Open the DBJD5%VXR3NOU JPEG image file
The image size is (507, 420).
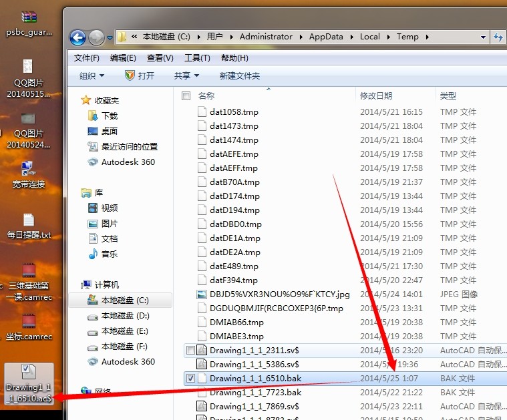pos(279,294)
